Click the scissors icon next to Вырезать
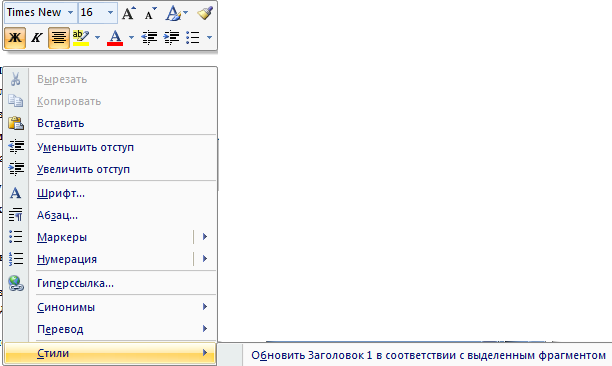 16,79
